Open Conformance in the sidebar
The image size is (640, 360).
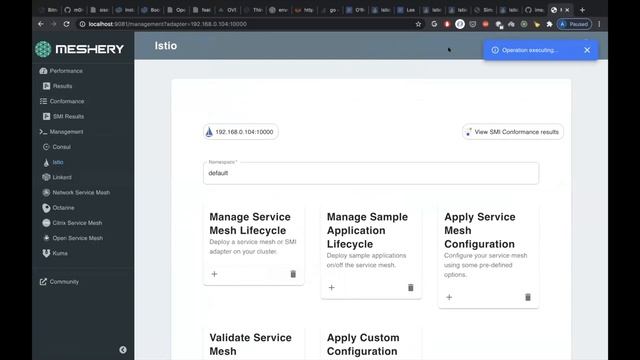point(67,101)
